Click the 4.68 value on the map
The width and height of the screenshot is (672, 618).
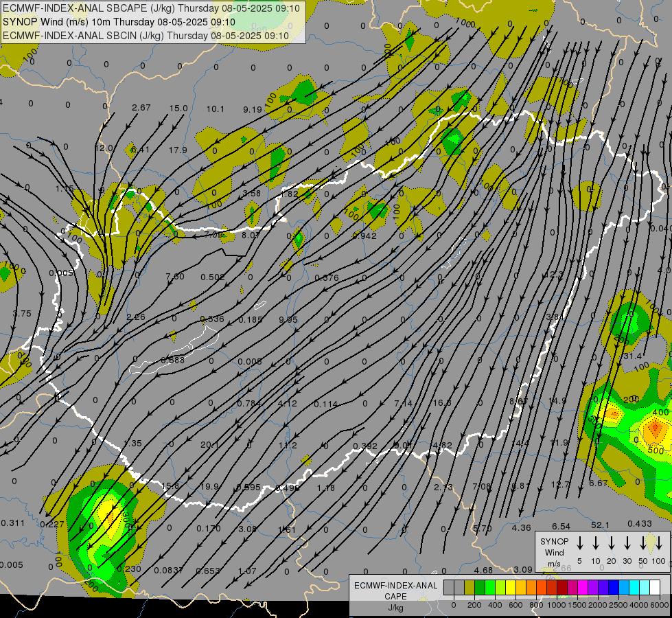(x=483, y=570)
